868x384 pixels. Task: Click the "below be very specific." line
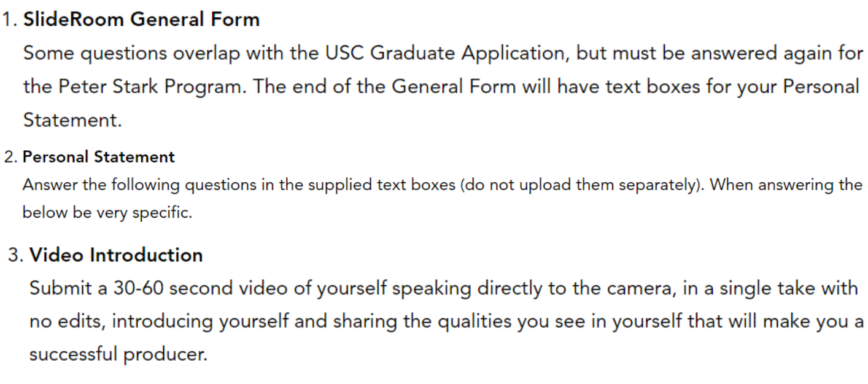click(107, 212)
